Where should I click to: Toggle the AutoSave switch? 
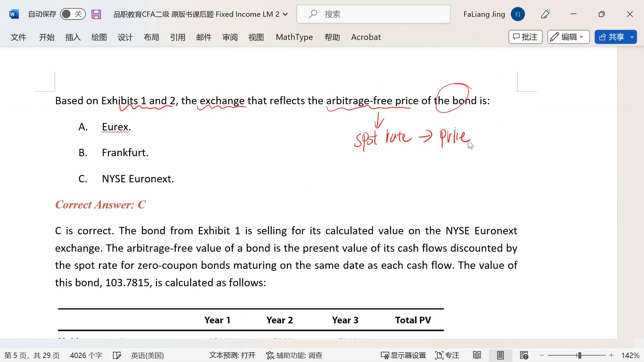point(73,14)
